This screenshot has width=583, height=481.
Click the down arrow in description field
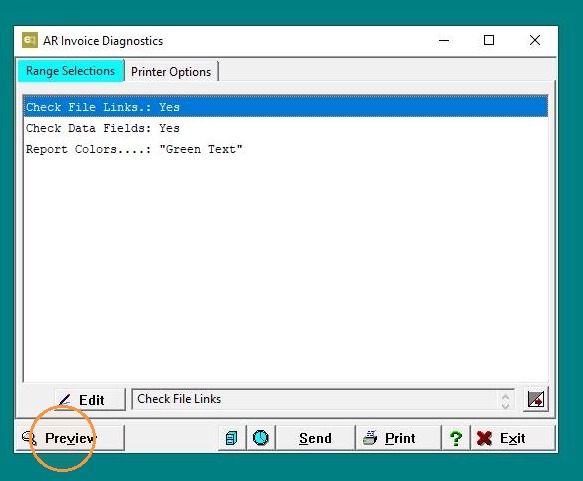505,405
